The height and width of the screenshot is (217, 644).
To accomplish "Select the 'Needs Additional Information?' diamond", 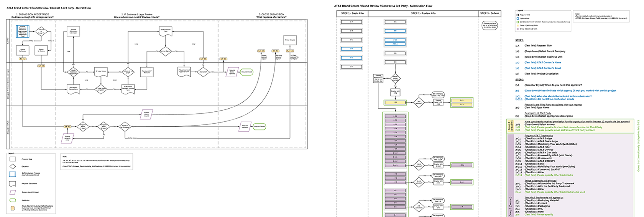I will click(x=74, y=72).
